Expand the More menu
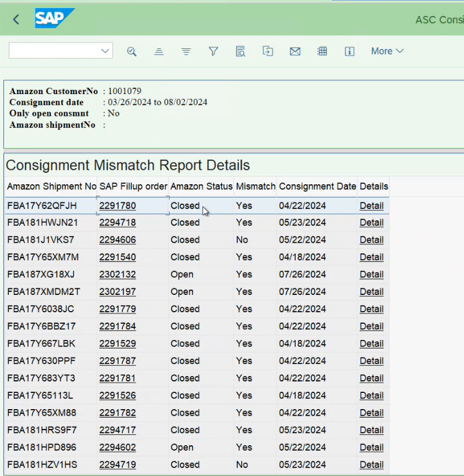Screen dimensions: 464x476 point(387,51)
